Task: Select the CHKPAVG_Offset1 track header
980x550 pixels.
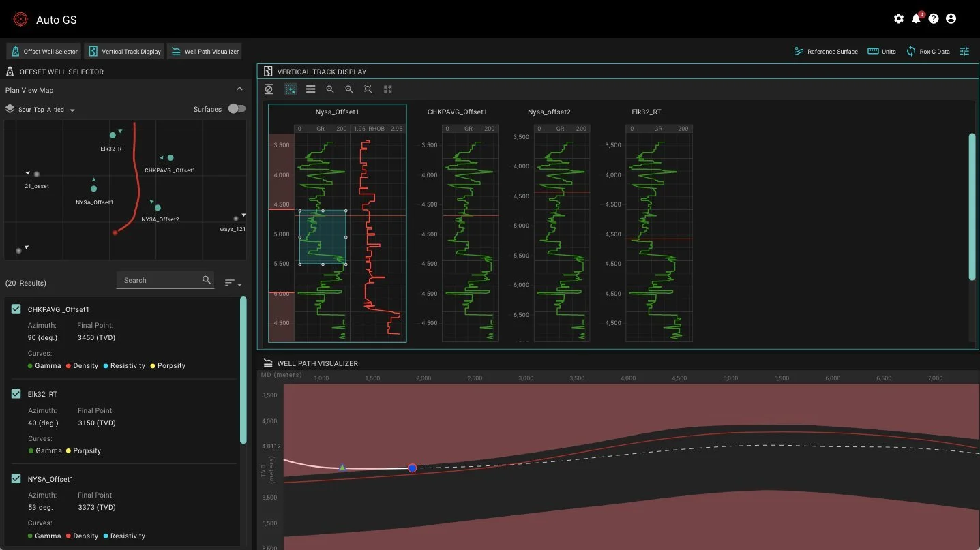Action: coord(457,112)
